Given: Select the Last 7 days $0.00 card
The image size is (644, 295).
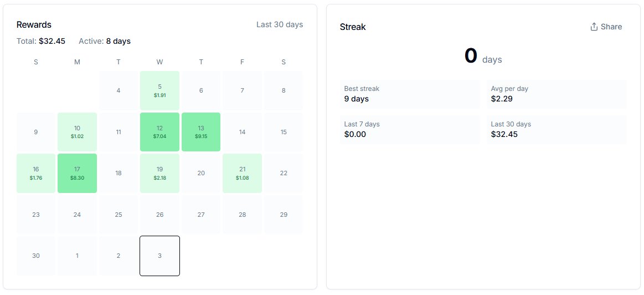Looking at the screenshot, I should 410,130.
